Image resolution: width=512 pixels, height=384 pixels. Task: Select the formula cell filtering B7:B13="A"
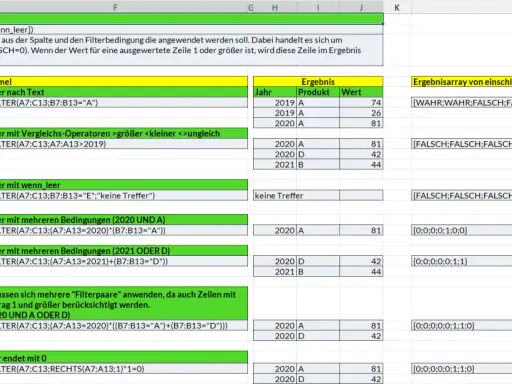[124, 103]
